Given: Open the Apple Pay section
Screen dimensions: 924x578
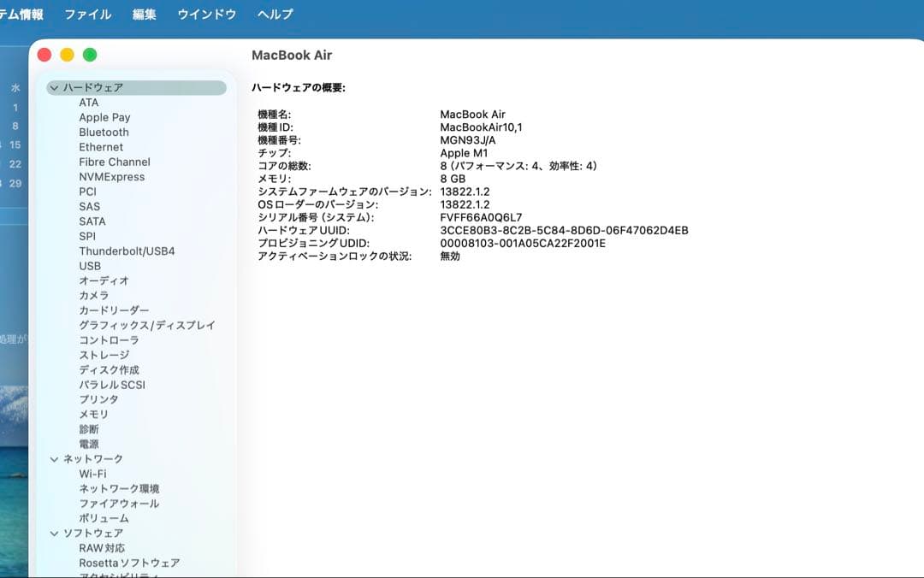Looking at the screenshot, I should [x=105, y=117].
